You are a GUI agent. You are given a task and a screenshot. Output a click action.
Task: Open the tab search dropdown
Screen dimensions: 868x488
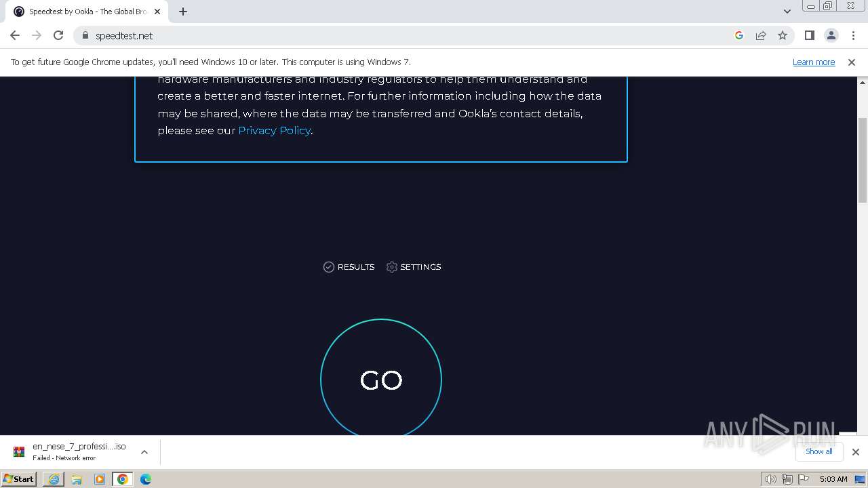click(787, 12)
